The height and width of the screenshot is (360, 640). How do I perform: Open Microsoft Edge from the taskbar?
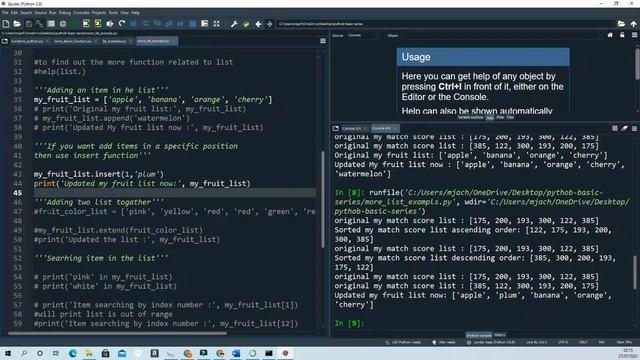click(73, 353)
